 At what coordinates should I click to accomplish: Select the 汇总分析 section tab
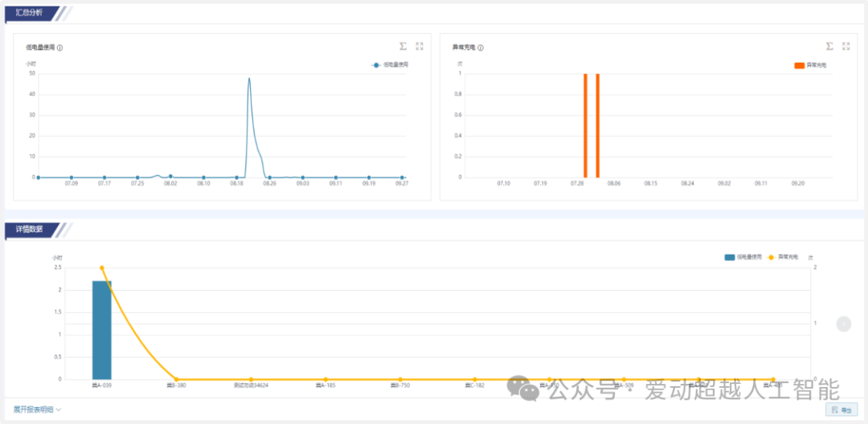(x=30, y=13)
